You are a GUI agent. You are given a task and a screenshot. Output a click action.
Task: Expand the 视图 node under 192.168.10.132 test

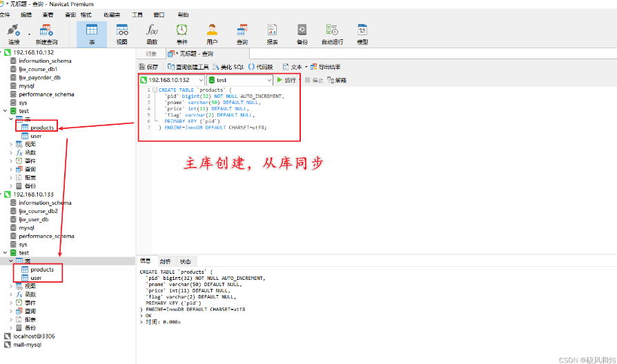(x=11, y=144)
